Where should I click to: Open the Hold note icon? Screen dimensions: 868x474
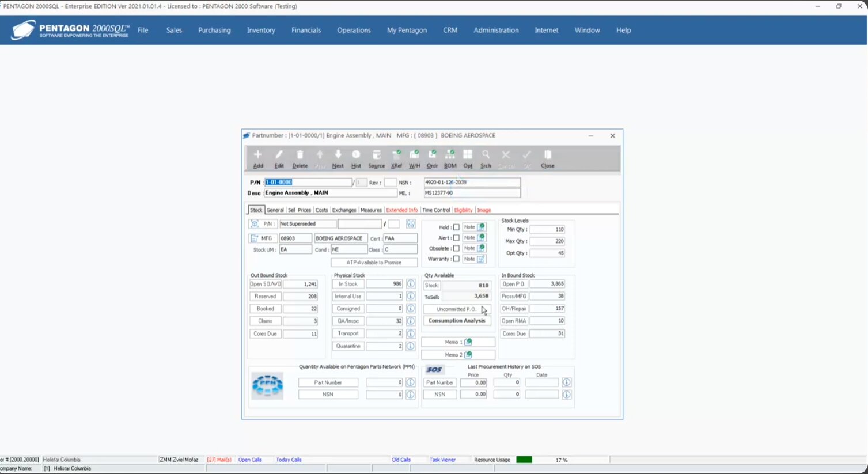tap(482, 227)
